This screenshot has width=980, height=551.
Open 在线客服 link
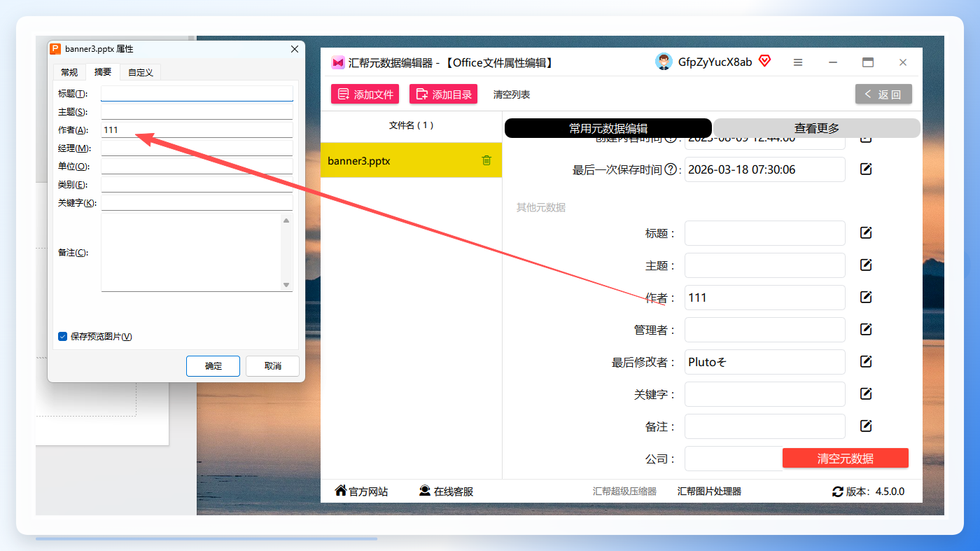point(446,491)
